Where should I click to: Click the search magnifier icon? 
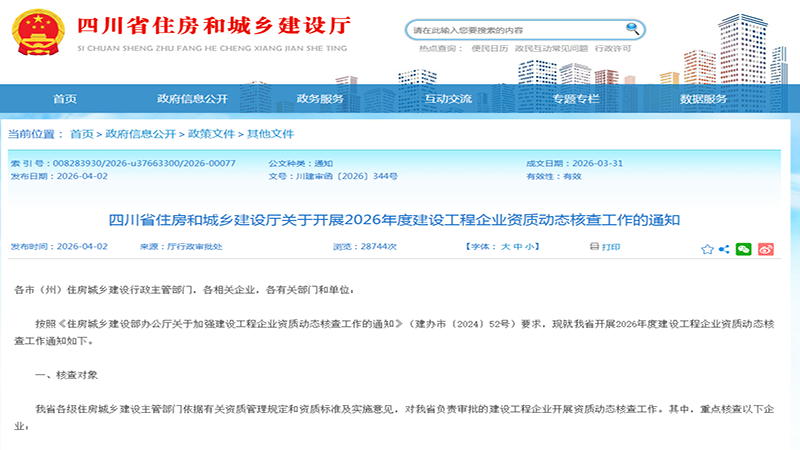click(x=632, y=29)
